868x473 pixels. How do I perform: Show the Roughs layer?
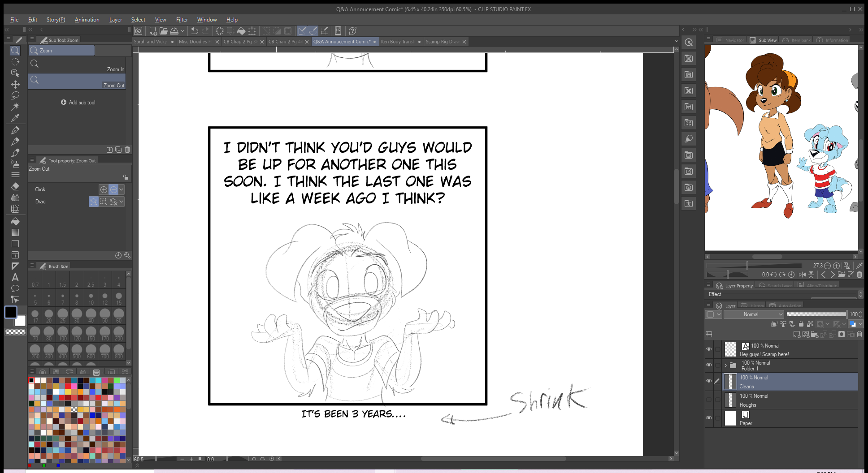pyautogui.click(x=709, y=400)
